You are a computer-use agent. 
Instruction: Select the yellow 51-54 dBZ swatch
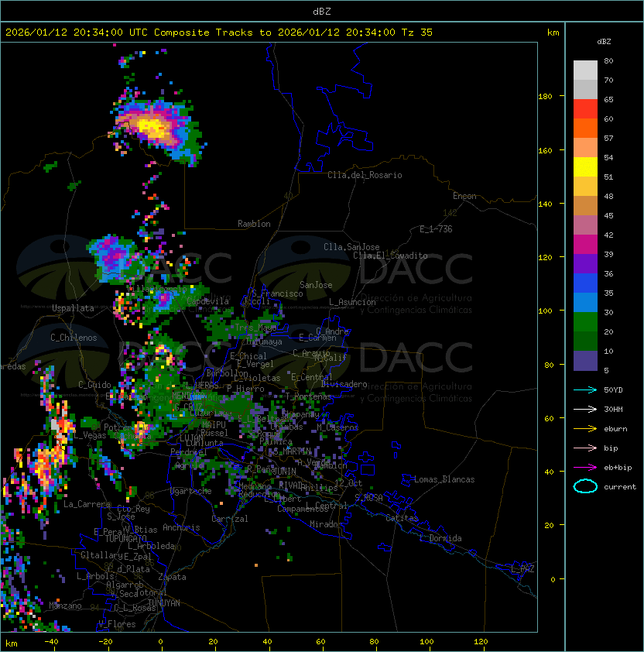coord(585,167)
